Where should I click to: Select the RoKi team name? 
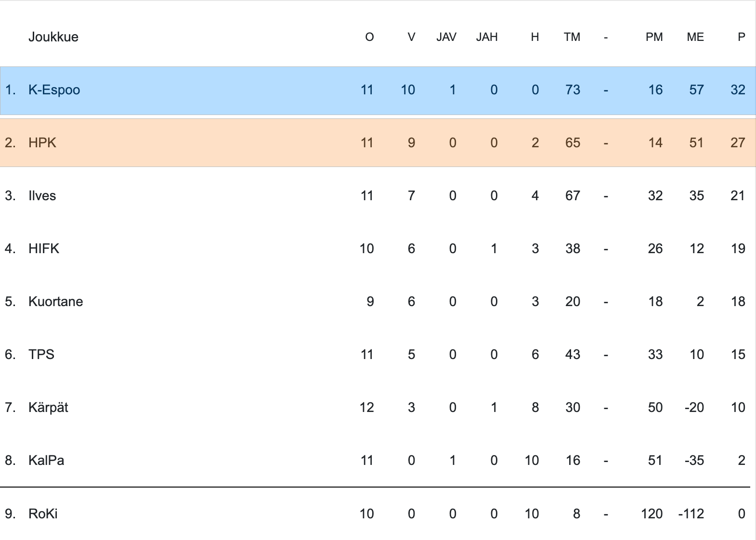coord(43,514)
